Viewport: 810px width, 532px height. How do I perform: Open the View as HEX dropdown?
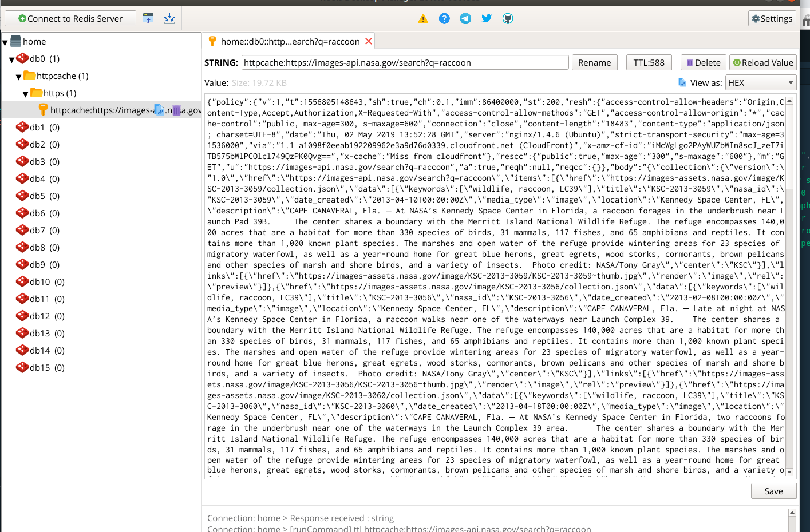click(761, 82)
